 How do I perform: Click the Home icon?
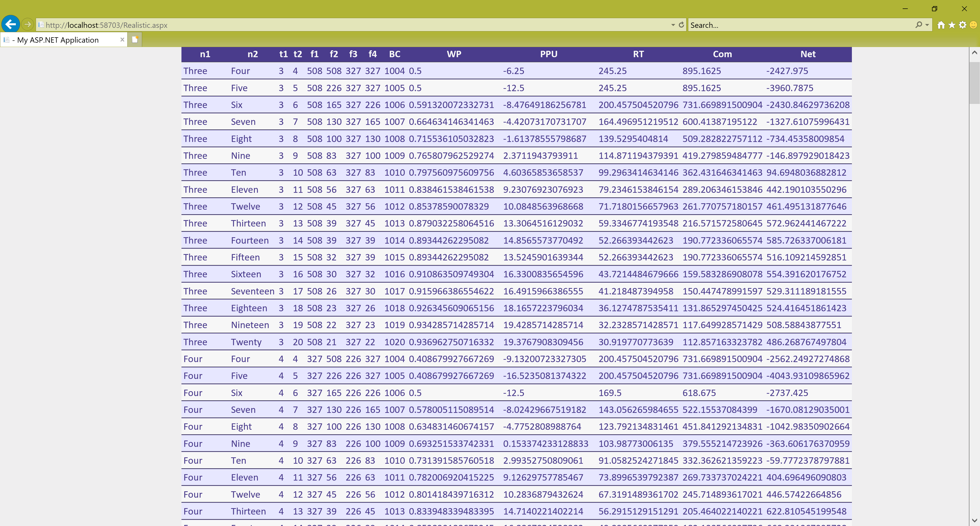click(x=941, y=25)
